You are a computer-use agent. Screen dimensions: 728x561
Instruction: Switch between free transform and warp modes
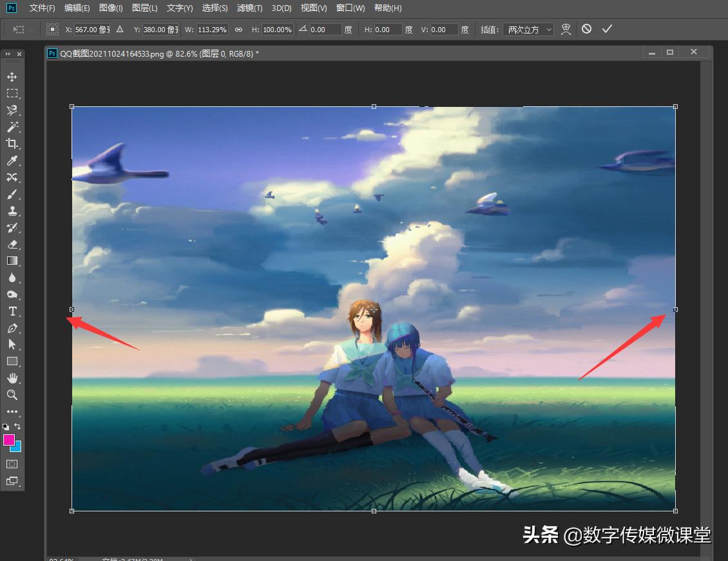(565, 29)
